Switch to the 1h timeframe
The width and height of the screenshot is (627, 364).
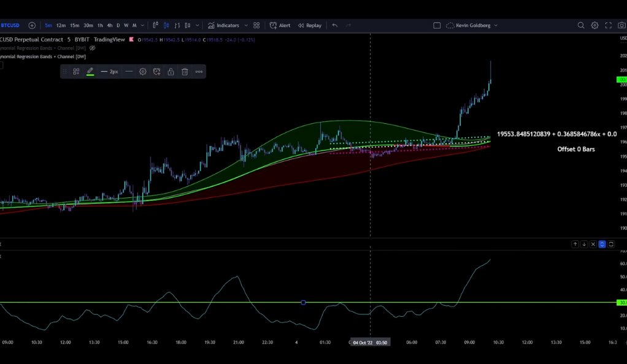100,25
